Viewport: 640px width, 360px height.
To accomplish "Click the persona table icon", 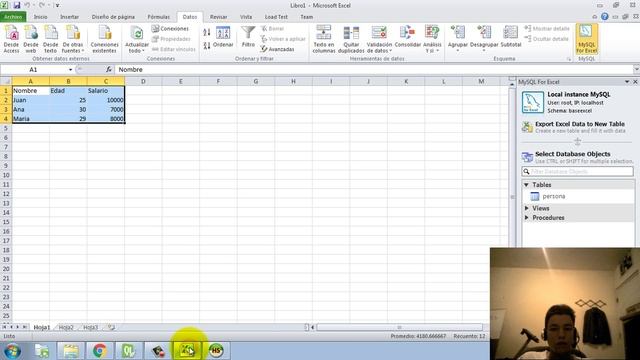I will tap(535, 196).
